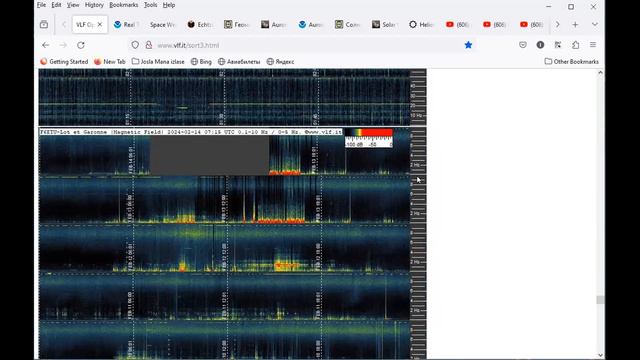Viewport: 640px width, 360px height.
Task: Open the Bing bookmark
Action: [x=201, y=62]
